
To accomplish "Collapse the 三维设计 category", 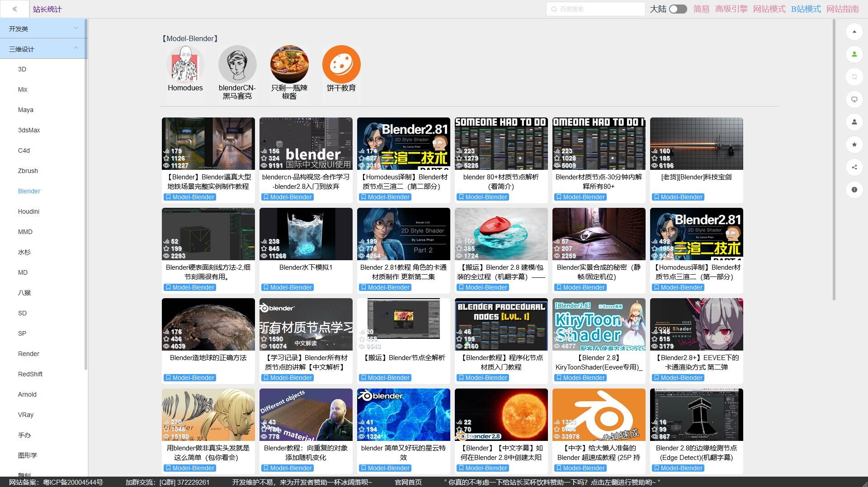I will 43,49.
